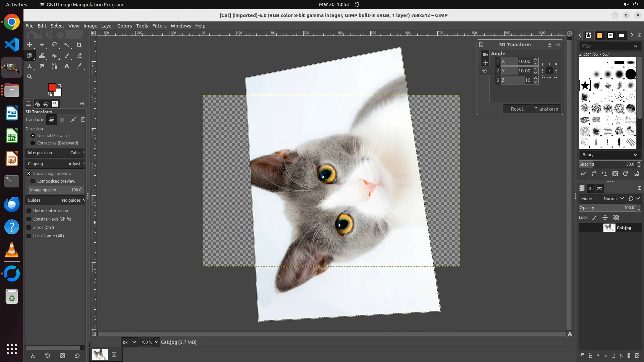This screenshot has height=362, width=644.
Task: Select the Free Select lasso tool
Action: pyautogui.click(x=54, y=45)
